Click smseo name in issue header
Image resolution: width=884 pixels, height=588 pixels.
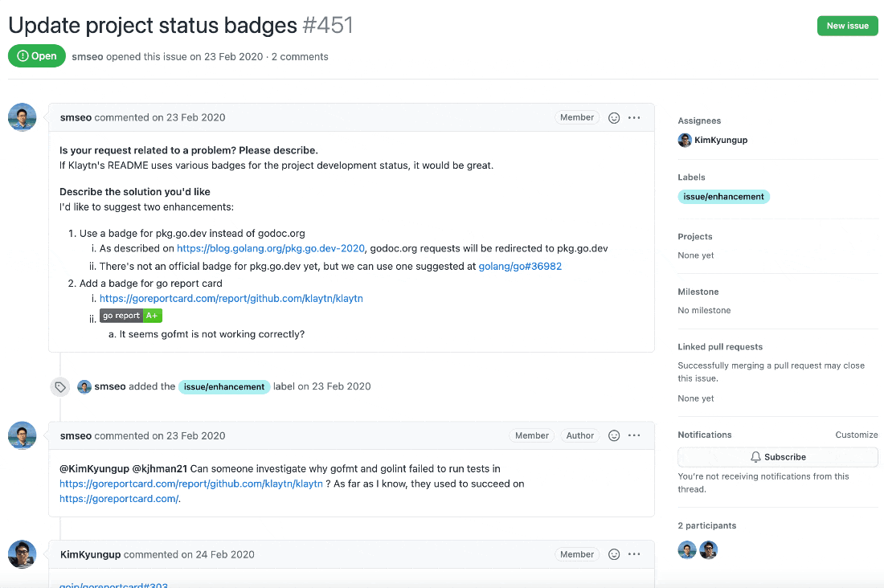point(88,57)
